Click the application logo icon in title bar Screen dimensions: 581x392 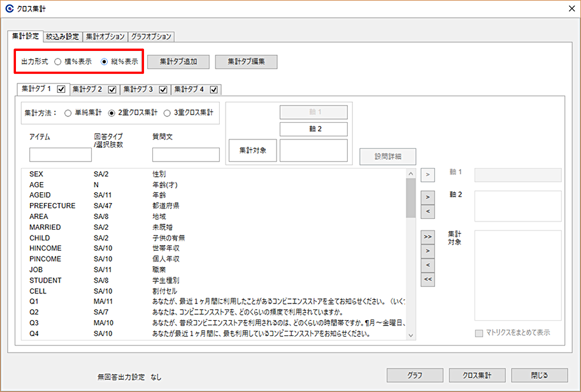[10, 8]
